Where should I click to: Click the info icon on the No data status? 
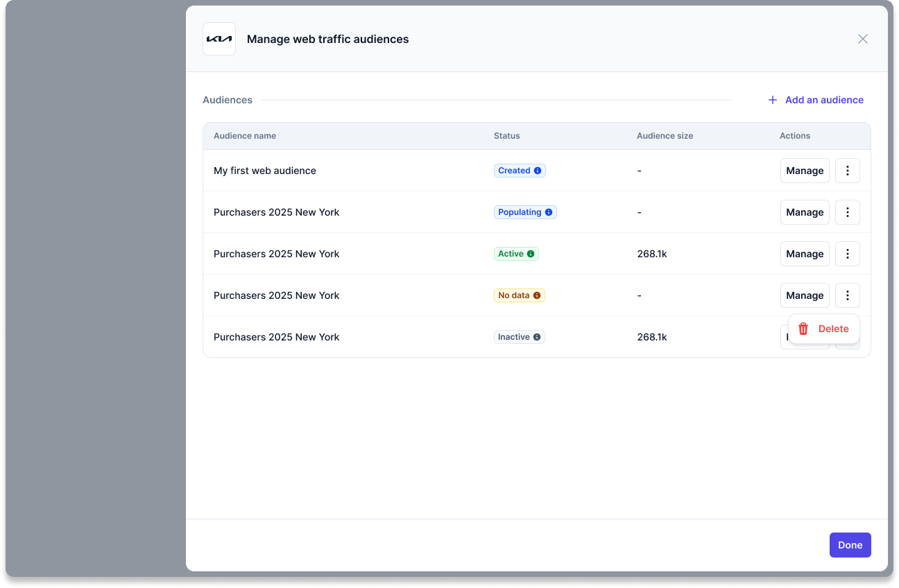537,295
